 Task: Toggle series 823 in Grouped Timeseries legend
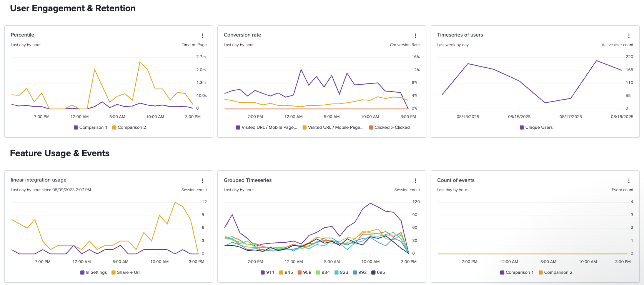(341, 272)
